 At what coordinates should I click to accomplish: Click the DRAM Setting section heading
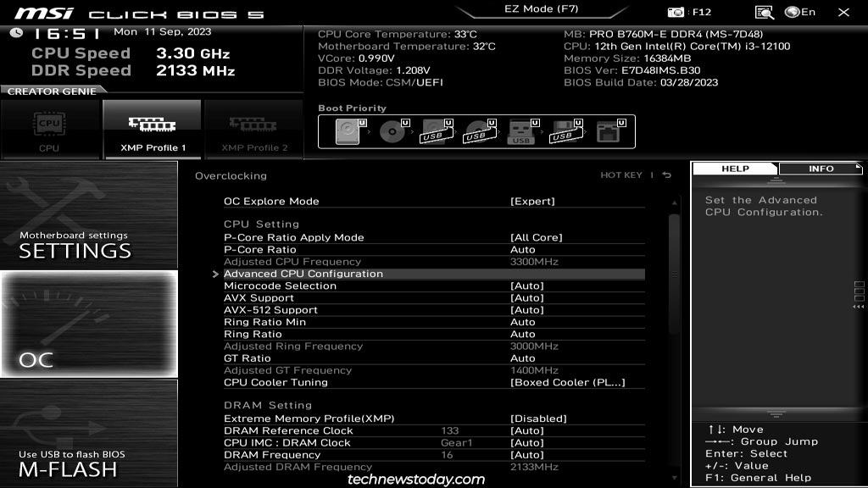268,406
